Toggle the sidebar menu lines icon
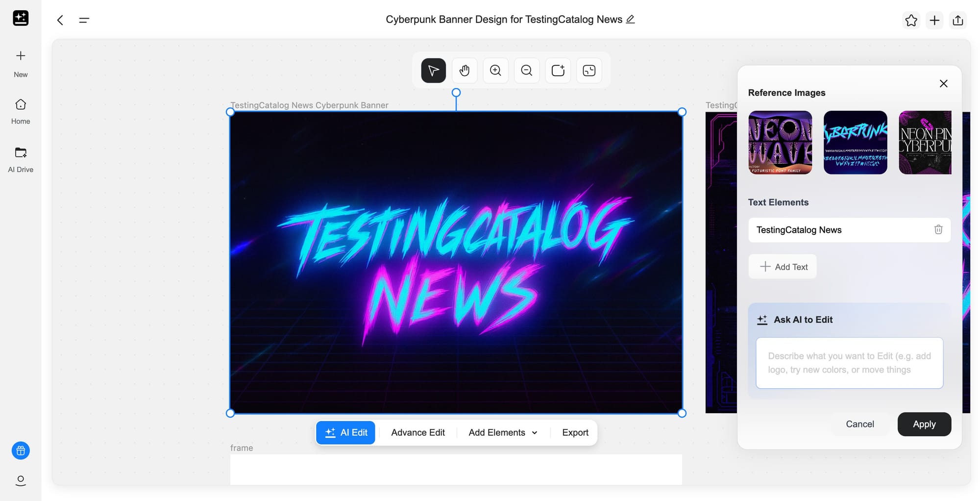 pyautogui.click(x=84, y=20)
